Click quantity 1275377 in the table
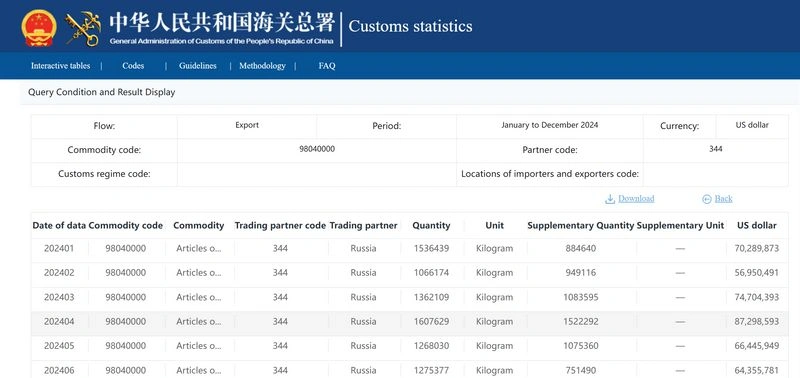 432,370
